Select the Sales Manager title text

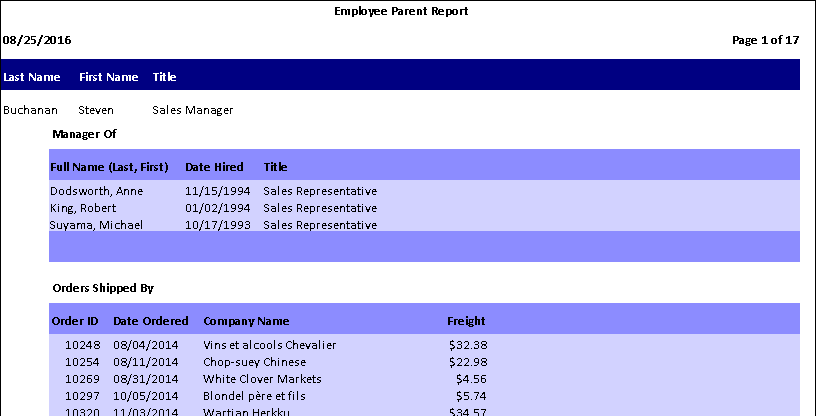pos(193,110)
